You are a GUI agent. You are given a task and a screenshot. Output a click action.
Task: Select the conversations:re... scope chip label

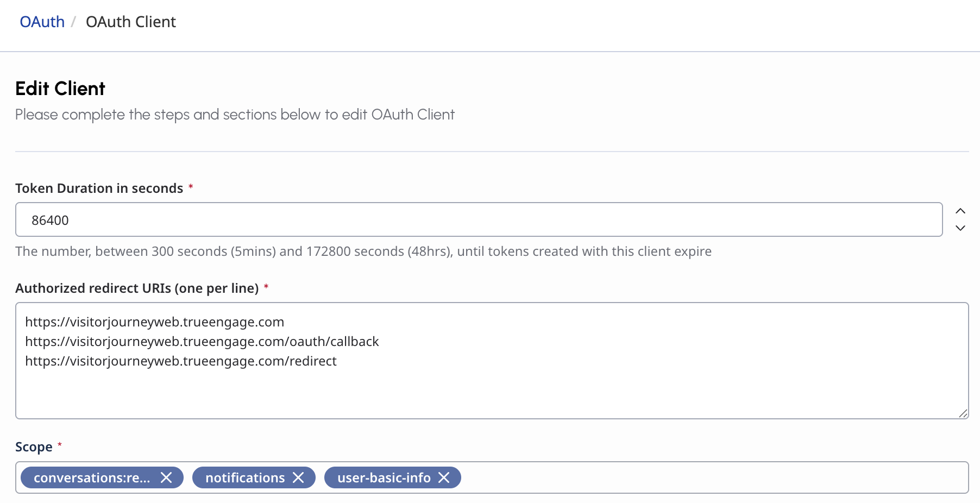click(x=92, y=477)
